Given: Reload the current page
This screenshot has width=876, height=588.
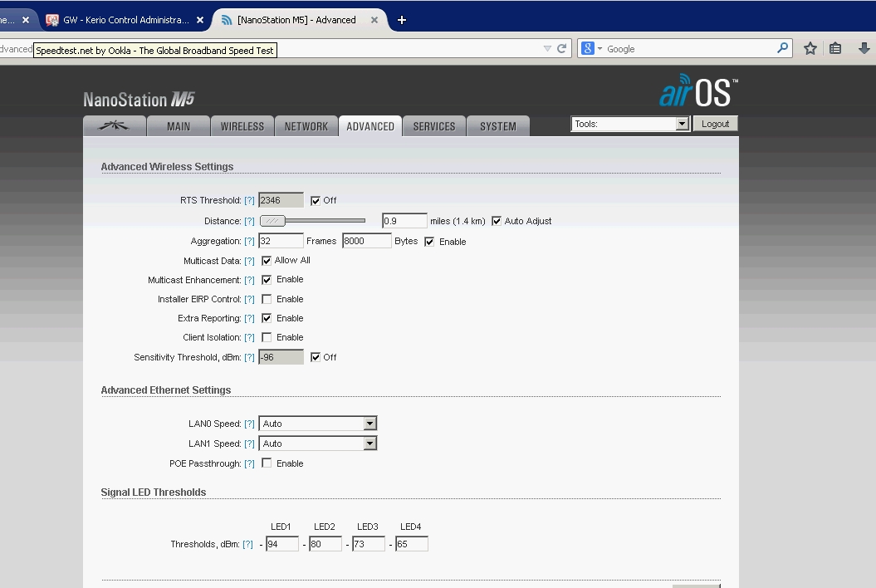Looking at the screenshot, I should coord(561,49).
